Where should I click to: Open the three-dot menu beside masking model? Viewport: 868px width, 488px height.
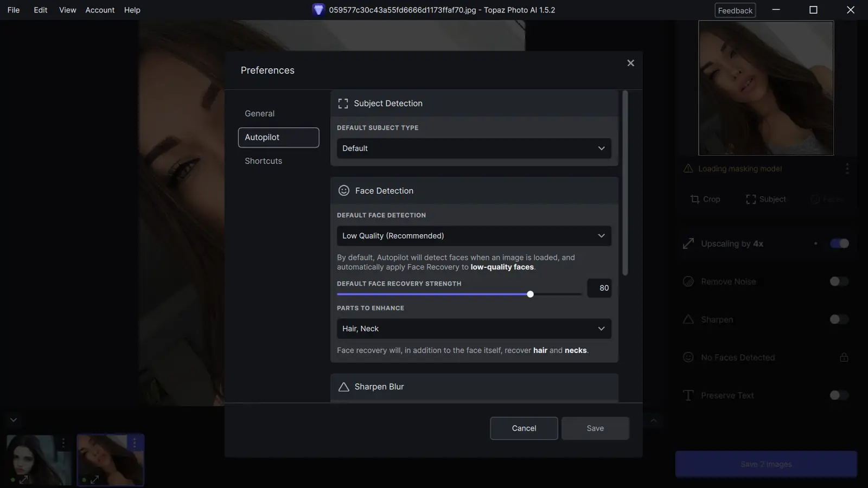[x=847, y=169]
